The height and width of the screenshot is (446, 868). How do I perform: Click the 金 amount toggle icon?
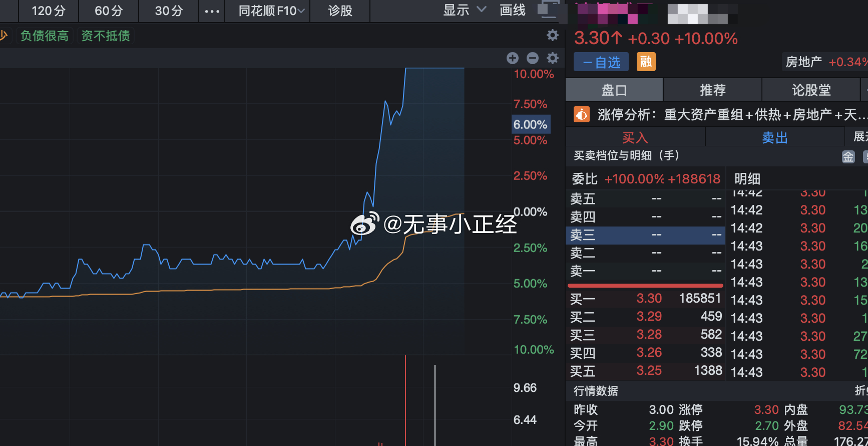[848, 157]
